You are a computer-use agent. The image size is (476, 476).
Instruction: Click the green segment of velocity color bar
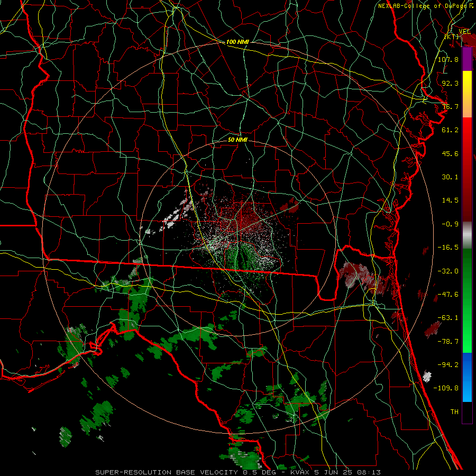coord(467,300)
